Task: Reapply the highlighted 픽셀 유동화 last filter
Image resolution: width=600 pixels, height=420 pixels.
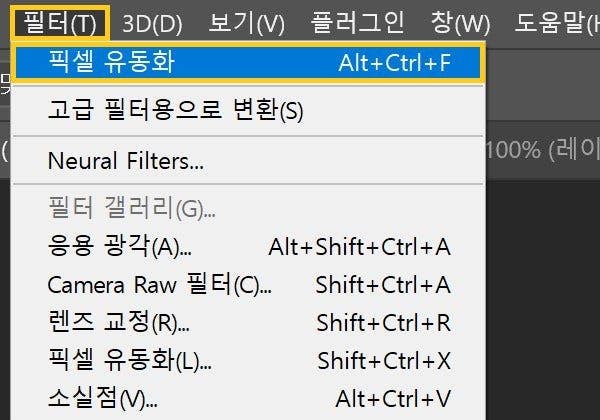Action: point(248,63)
